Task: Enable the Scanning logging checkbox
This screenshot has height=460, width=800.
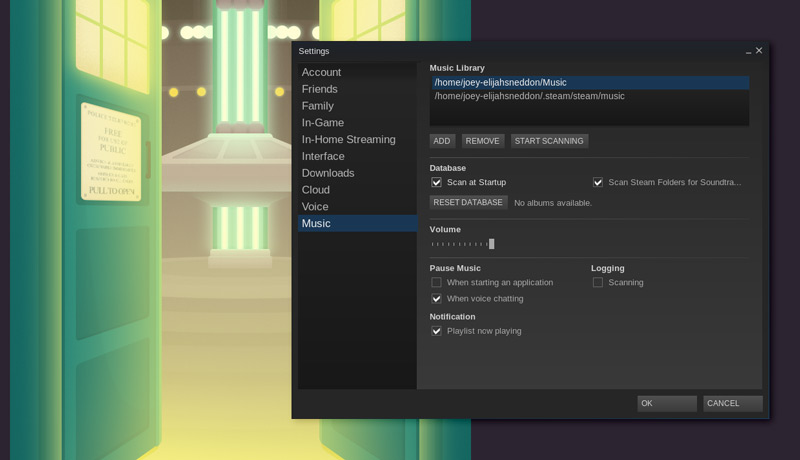Action: (x=598, y=283)
